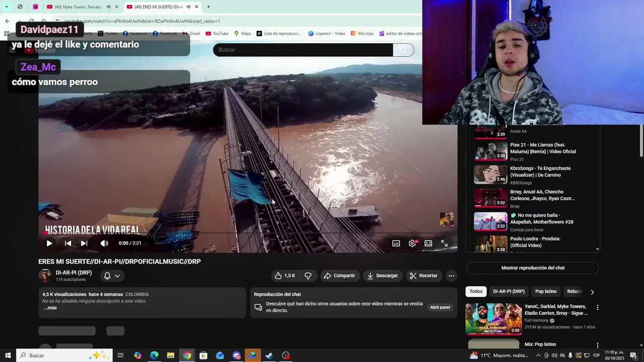Image resolution: width=644 pixels, height=362 pixels.
Task: Play the video
Action: pyautogui.click(x=49, y=243)
